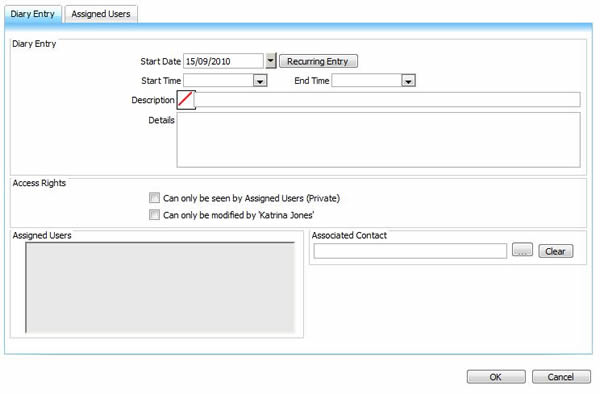Click into the Description text field

point(388,99)
